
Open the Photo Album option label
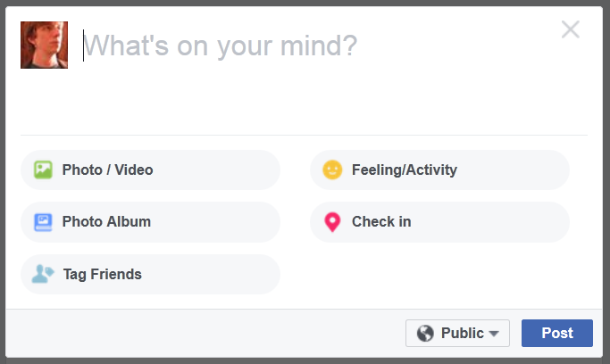[x=106, y=222]
